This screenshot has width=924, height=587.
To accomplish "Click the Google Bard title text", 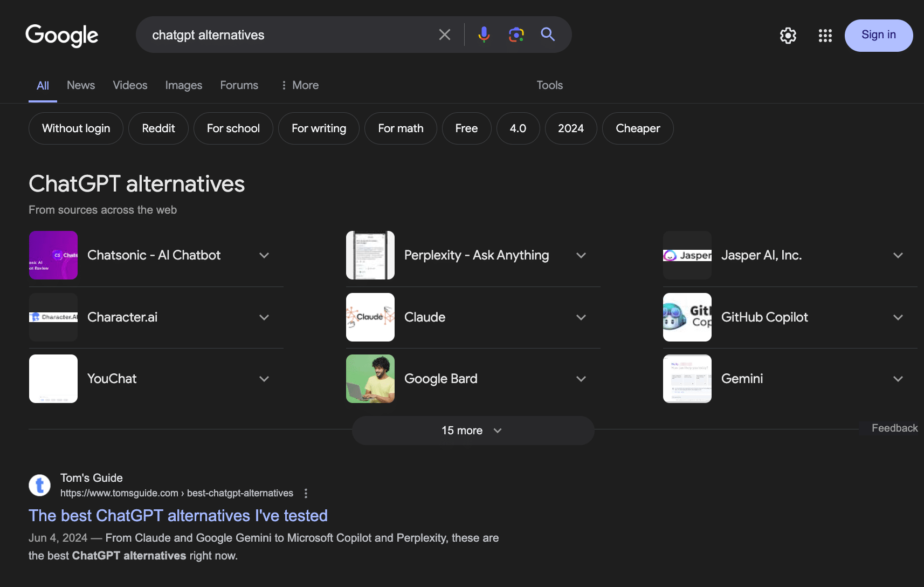I will tap(441, 379).
